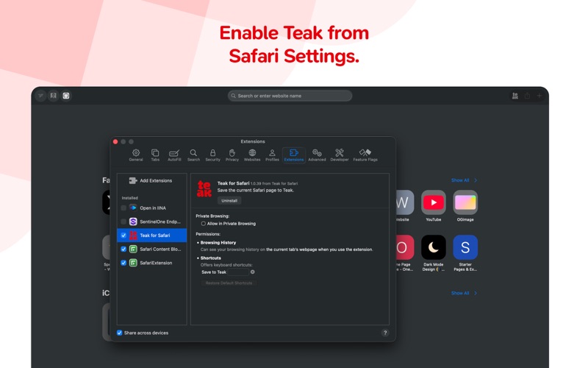Clear the Save to Teak shortcut
This screenshot has height=368, width=588.
(x=252, y=272)
